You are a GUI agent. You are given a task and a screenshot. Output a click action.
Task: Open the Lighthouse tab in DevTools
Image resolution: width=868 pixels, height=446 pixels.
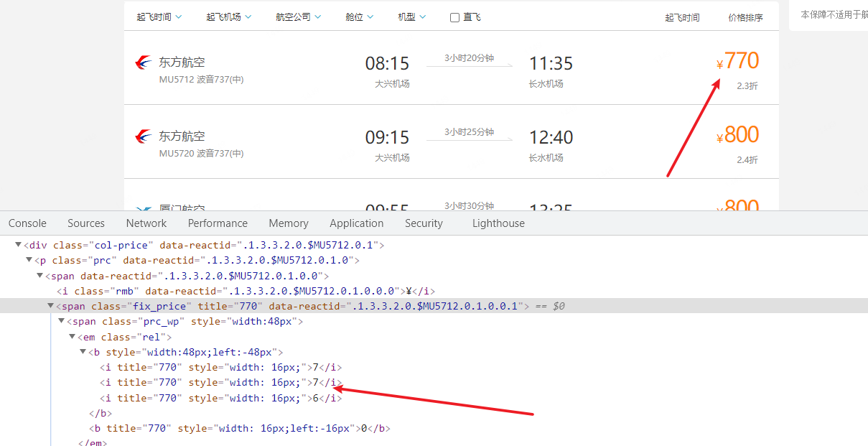point(498,223)
